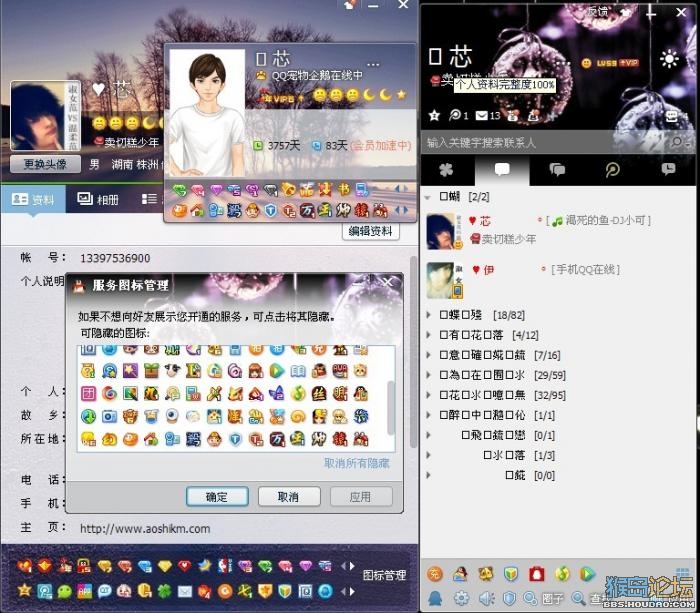This screenshot has width=700, height=613.
Task: Open the contacts chat-bubble tab
Action: (x=502, y=170)
